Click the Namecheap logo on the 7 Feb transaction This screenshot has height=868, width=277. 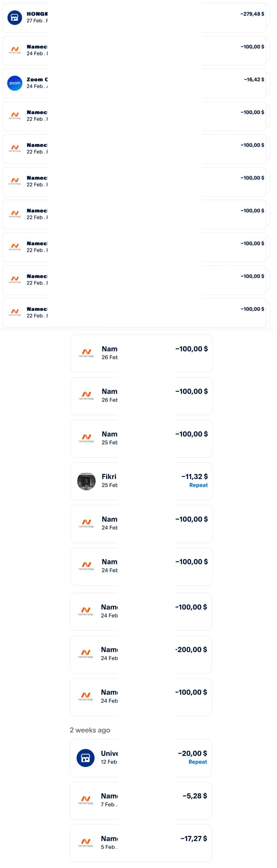(x=85, y=800)
